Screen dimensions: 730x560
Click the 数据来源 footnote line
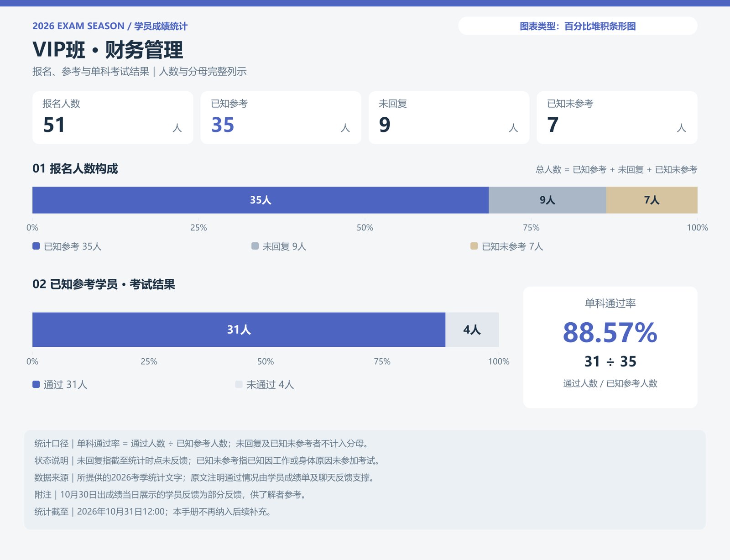204,477
